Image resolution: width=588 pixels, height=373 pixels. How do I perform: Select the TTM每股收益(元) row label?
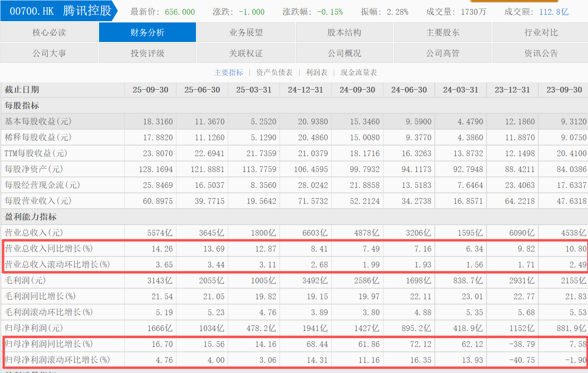(36, 153)
